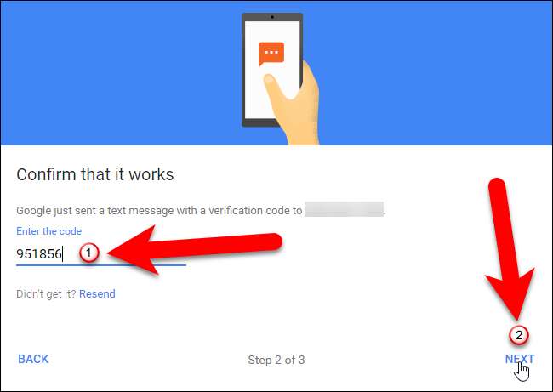Click the left-pointing red arrow

tap(195, 250)
